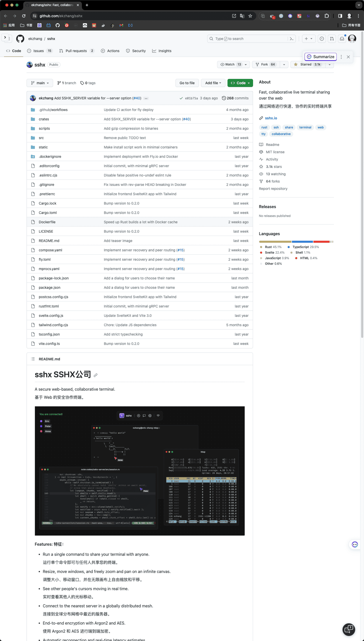Open the green Code dropdown
The height and width of the screenshot is (641, 364).
[x=240, y=83]
